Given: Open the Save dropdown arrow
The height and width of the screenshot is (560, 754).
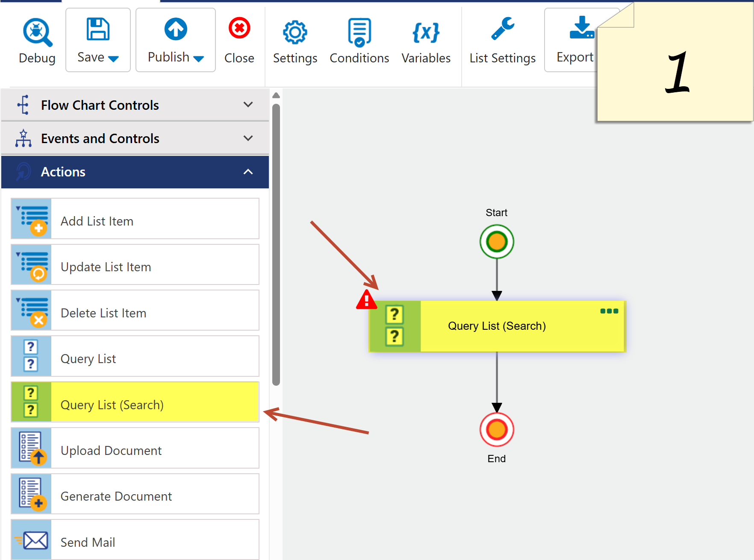Looking at the screenshot, I should 114,59.
